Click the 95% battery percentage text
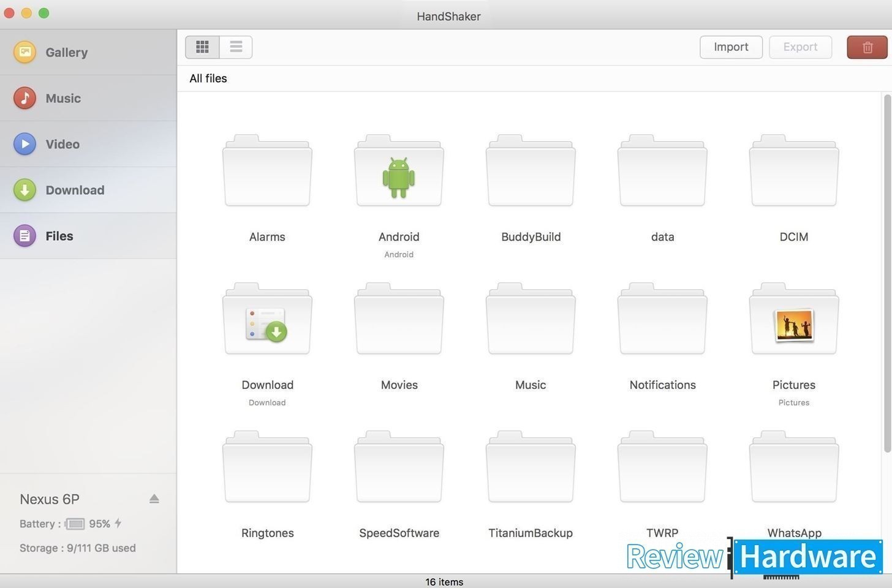Image resolution: width=892 pixels, height=588 pixels. pyautogui.click(x=99, y=524)
